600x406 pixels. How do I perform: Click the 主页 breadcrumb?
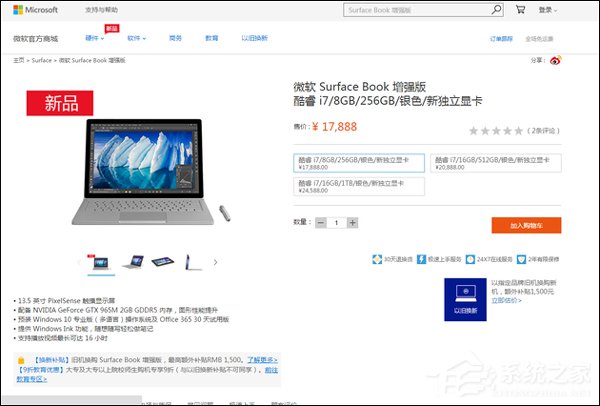(19, 60)
